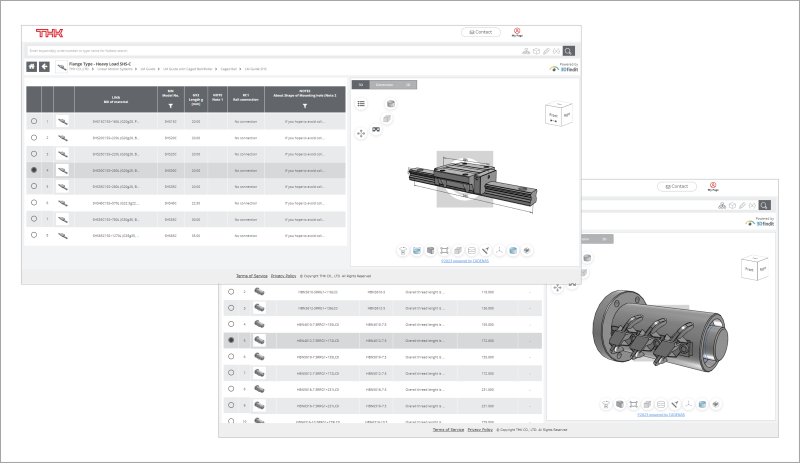Click the search magnifier icon in the front window

(569, 50)
